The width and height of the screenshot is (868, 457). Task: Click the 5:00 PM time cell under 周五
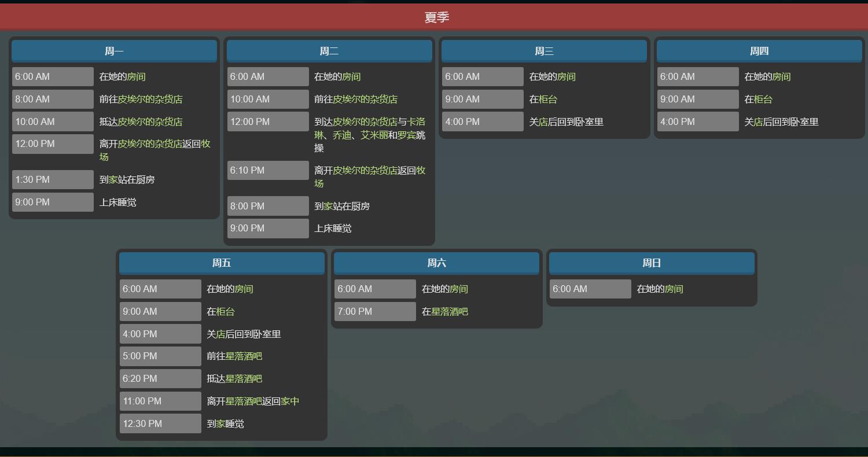pos(160,356)
